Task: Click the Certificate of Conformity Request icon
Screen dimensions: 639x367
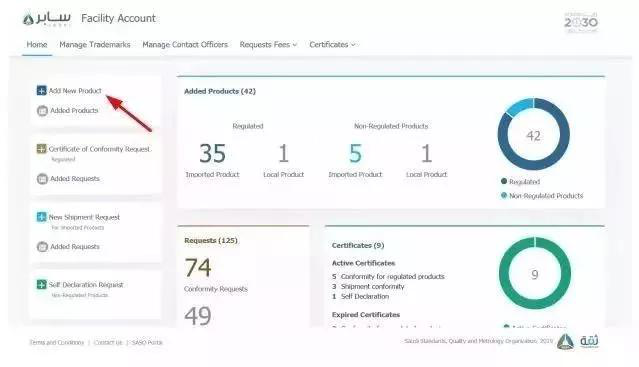Action: 42,149
